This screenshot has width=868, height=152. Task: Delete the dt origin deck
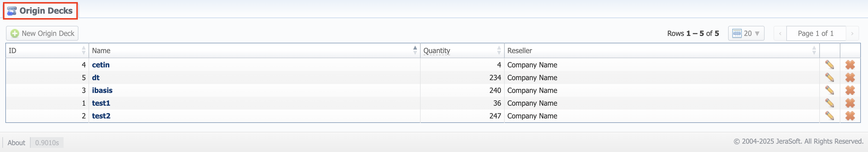[x=850, y=77]
